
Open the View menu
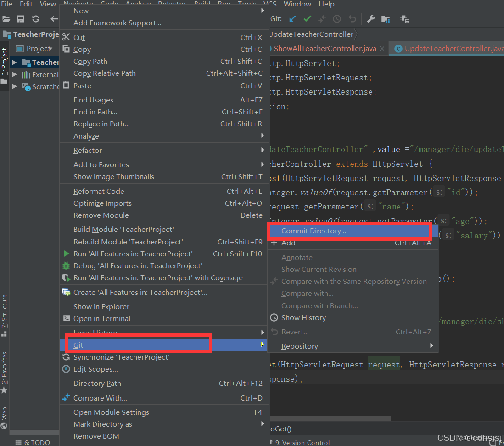click(x=48, y=4)
